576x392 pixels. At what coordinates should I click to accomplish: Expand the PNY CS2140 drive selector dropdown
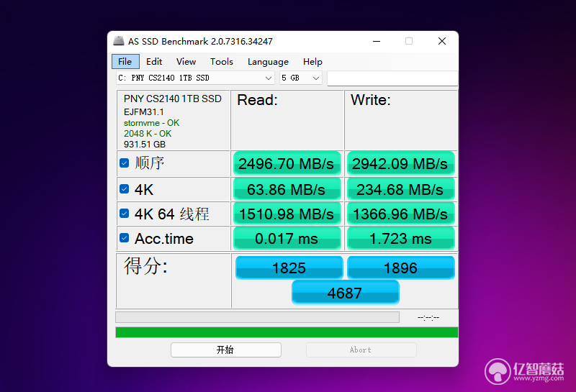click(195, 78)
